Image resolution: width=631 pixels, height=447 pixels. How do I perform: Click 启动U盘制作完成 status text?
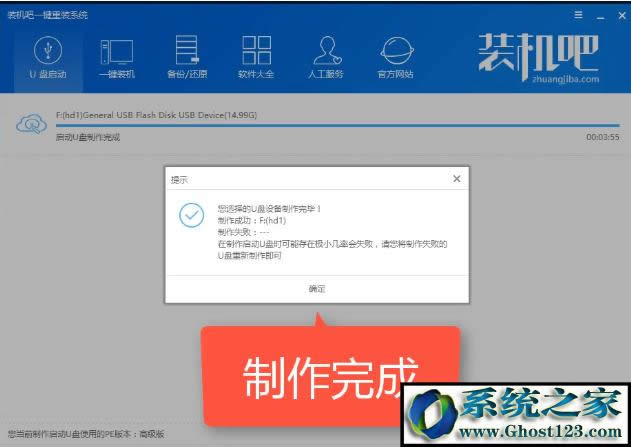click(x=88, y=137)
